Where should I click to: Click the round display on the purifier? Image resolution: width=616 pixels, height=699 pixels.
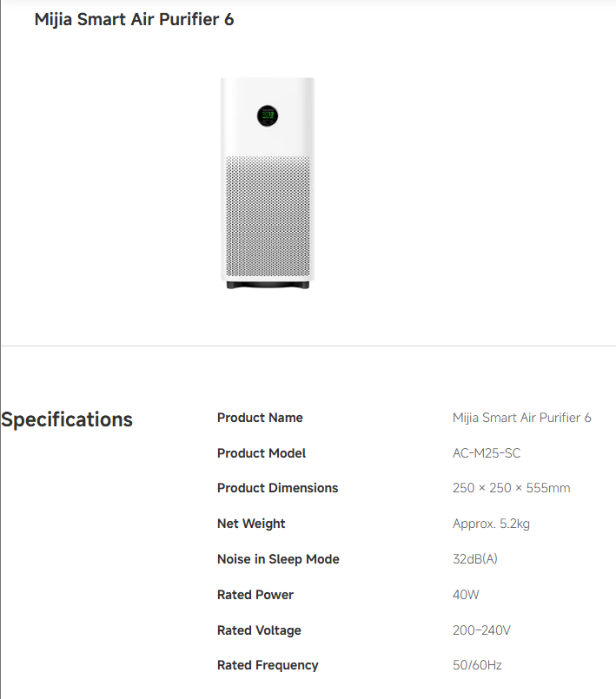coord(268,115)
